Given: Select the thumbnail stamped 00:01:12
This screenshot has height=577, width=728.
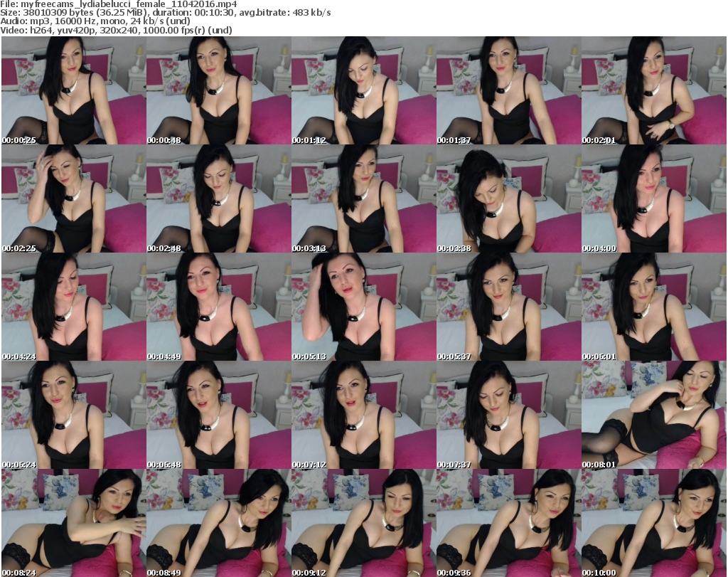Looking at the screenshot, I should click(x=363, y=90).
